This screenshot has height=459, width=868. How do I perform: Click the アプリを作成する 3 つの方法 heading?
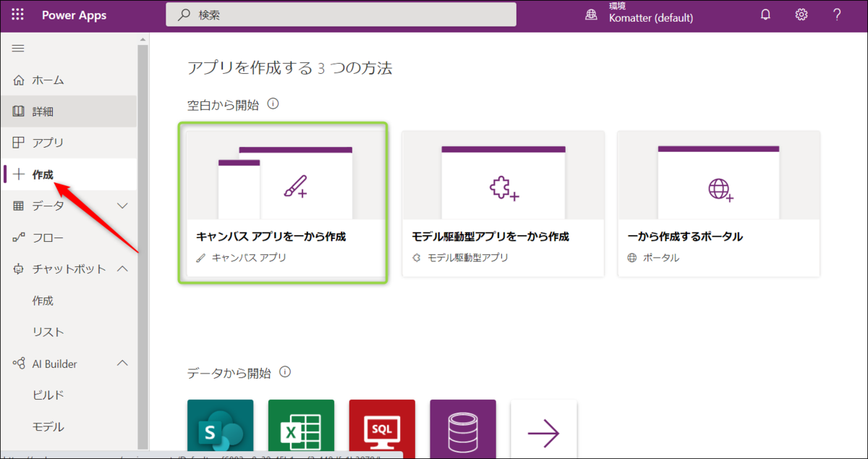(289, 69)
